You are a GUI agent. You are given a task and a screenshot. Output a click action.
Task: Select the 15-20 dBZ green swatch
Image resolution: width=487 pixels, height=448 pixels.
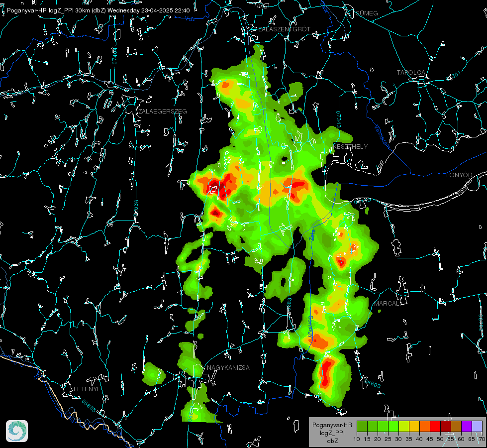click(373, 427)
